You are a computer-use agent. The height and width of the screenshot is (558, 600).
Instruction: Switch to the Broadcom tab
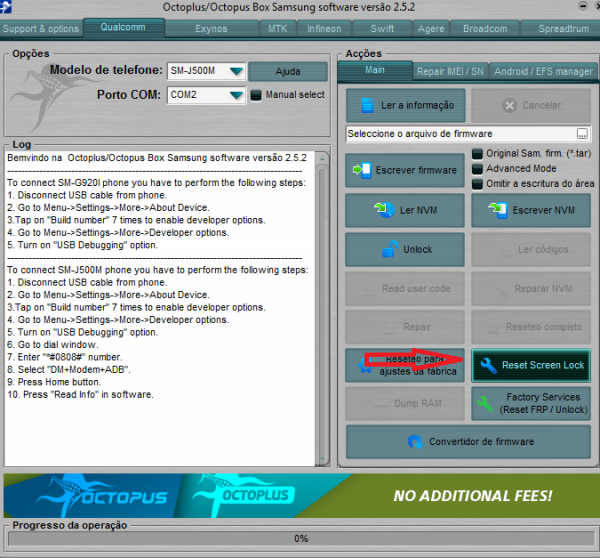(x=485, y=29)
